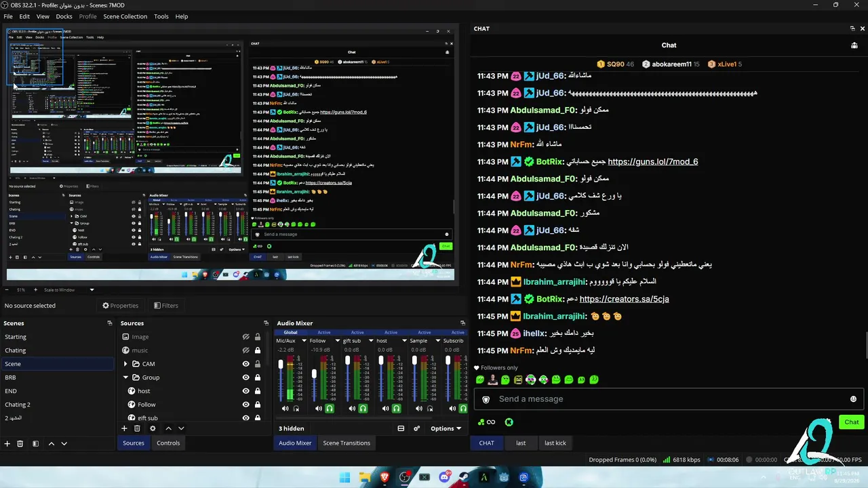Float the Scenes dock panel

tap(110, 323)
